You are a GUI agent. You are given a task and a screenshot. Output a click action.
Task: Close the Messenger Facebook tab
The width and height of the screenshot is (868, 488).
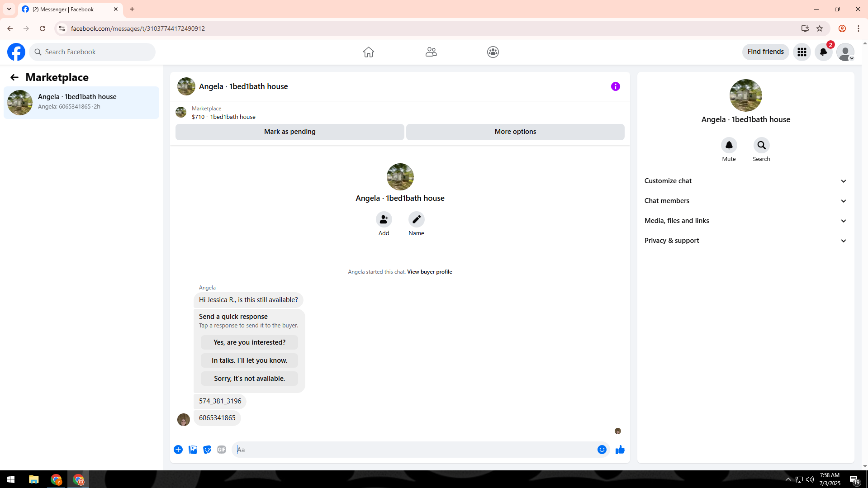[x=116, y=9]
